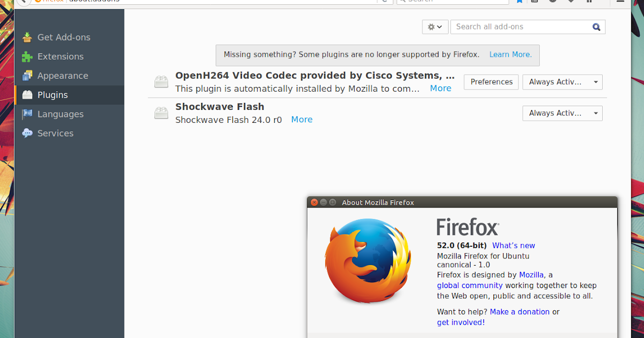Click More for the OpenH264 plugin
This screenshot has height=338, width=644.
pos(441,89)
